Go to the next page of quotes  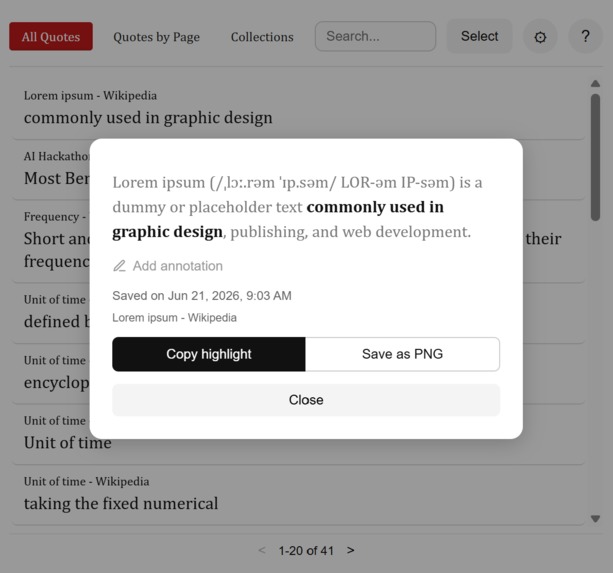click(x=350, y=550)
